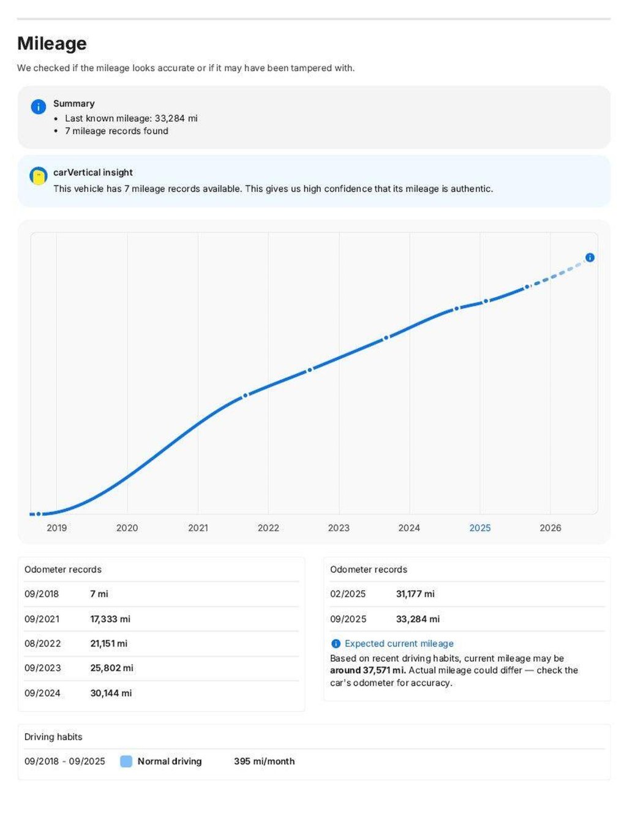Click the Mileage section heading
Image resolution: width=627 pixels, height=840 pixels.
[x=52, y=44]
